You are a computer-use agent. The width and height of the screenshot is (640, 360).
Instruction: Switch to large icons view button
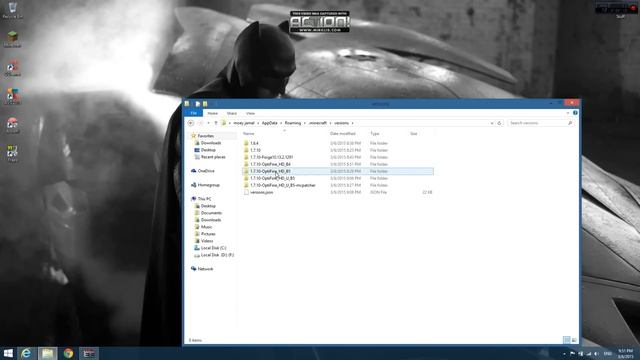[x=574, y=340]
